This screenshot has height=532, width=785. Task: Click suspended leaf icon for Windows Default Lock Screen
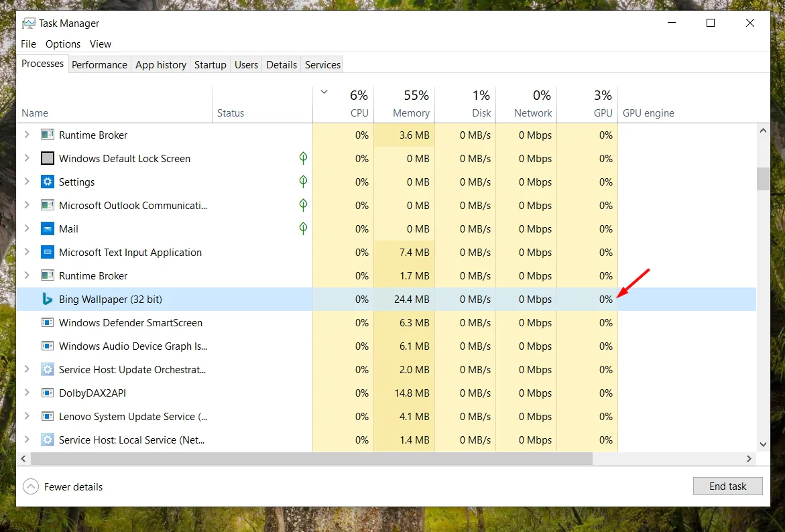pyautogui.click(x=304, y=158)
